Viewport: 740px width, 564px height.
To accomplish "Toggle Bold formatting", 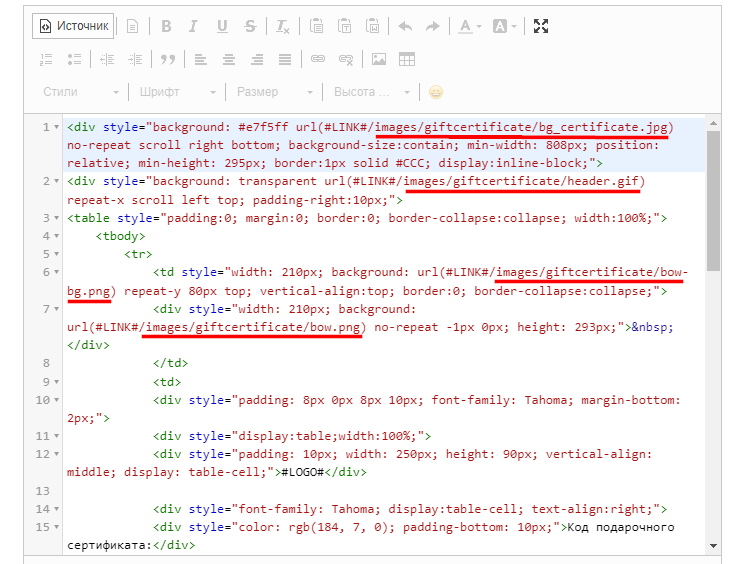I will click(166, 26).
